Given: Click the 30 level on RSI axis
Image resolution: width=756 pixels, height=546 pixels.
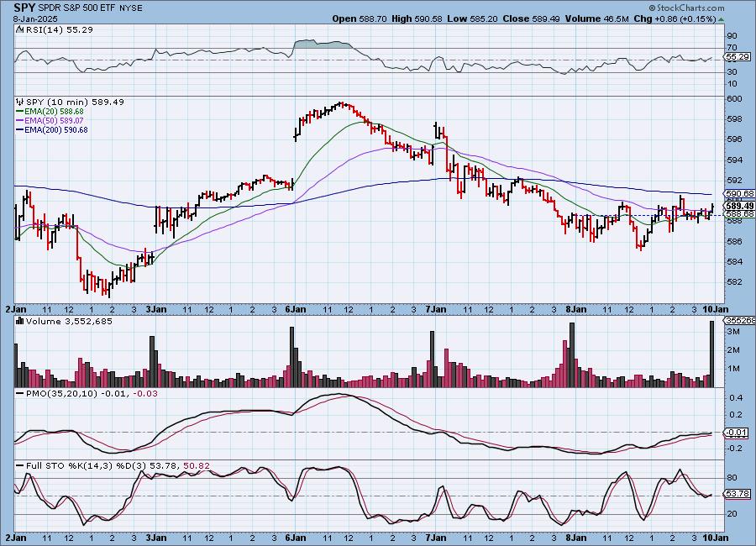Looking at the screenshot, I should tap(732, 72).
